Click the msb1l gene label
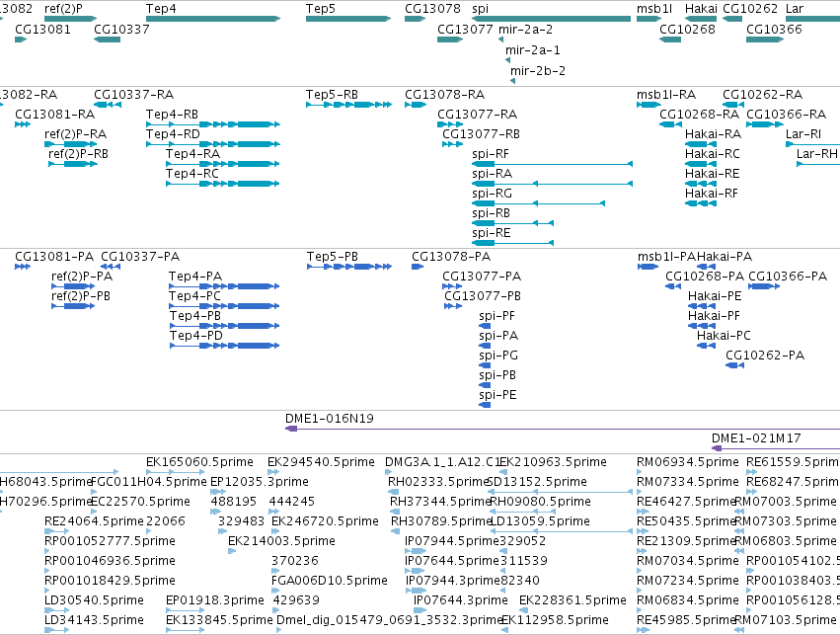This screenshot has height=635, width=840. pos(654,9)
